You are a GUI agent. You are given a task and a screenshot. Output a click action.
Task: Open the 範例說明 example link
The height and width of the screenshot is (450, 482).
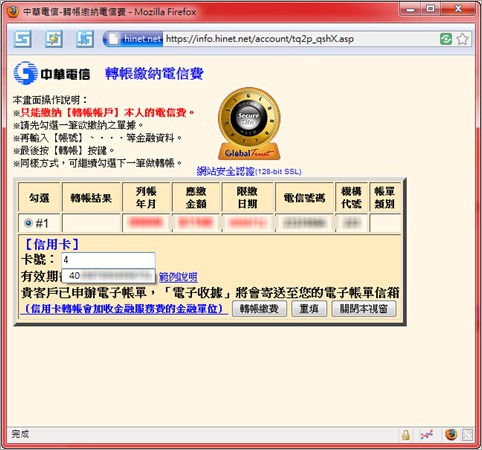coord(178,276)
